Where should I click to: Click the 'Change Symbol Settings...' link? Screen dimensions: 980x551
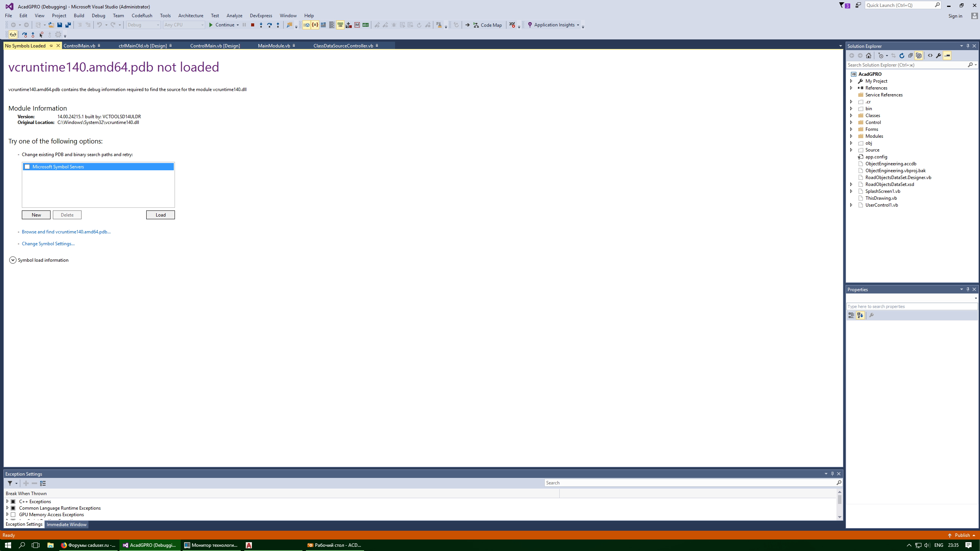click(48, 244)
